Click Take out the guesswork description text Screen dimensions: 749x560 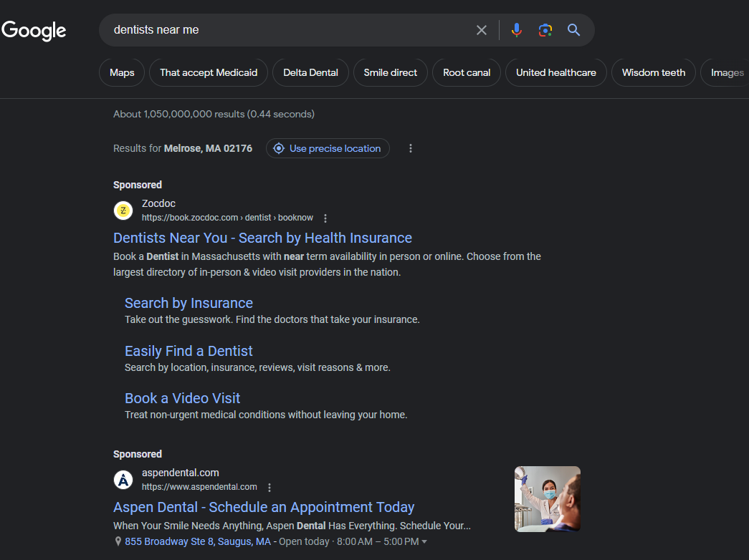272,319
